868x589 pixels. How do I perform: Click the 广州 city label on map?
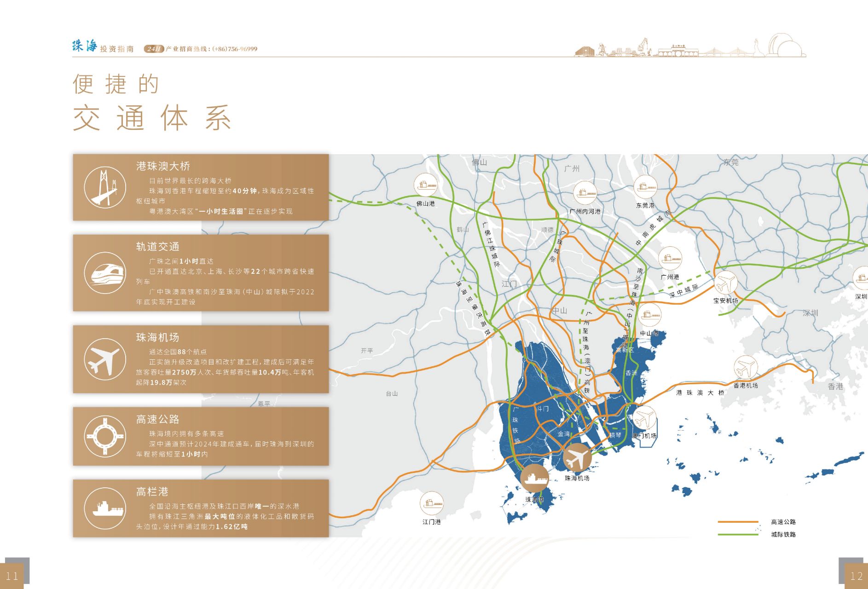(x=572, y=169)
